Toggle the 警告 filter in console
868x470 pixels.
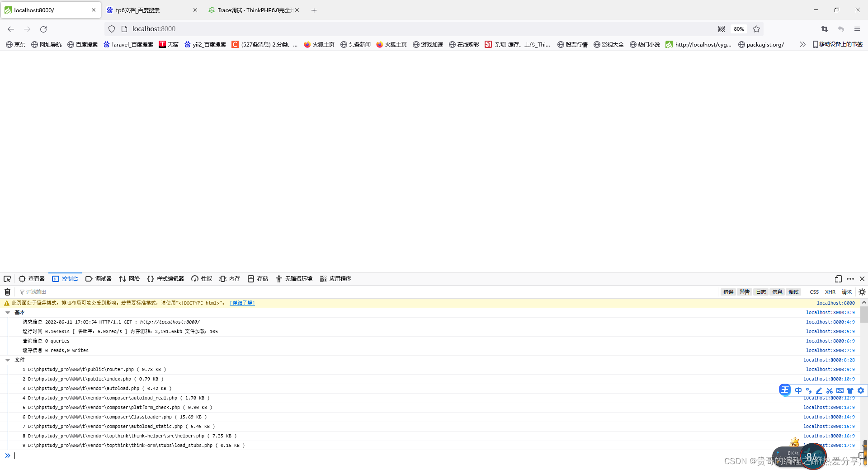745,292
